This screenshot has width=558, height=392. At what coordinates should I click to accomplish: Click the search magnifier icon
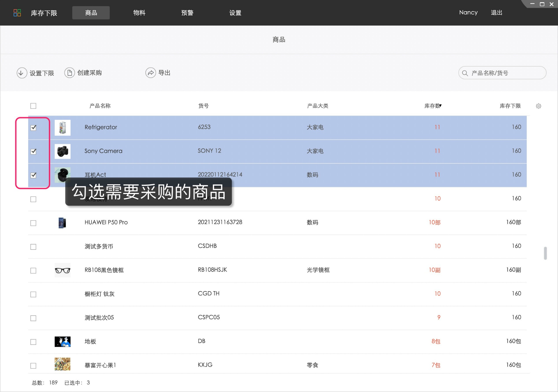click(465, 73)
